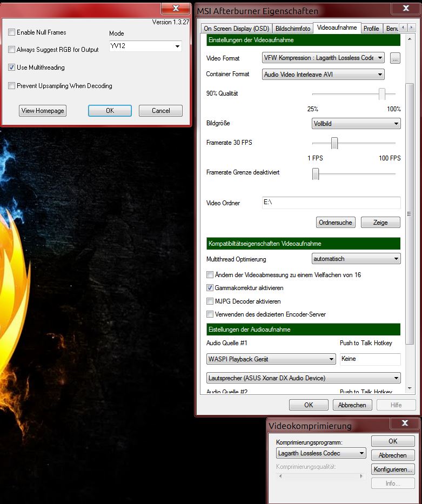Viewport: 422px width, 504px height.
Task: Tick Always Suggest RGB for Output
Action: [11, 50]
